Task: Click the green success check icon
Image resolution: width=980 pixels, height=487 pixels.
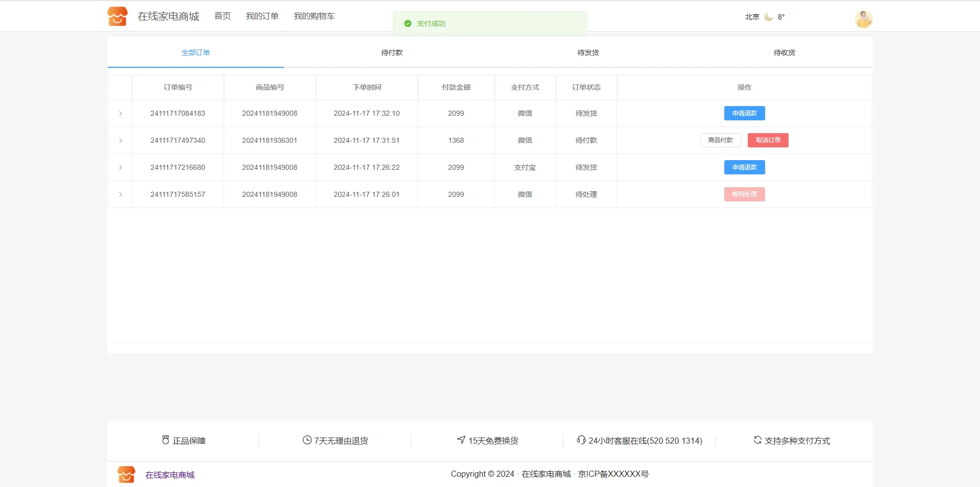Action: tap(408, 23)
